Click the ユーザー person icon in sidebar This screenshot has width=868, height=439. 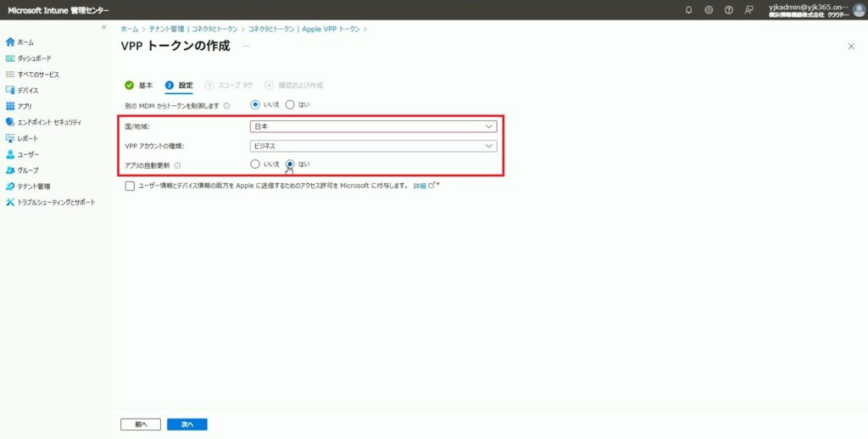(x=10, y=154)
